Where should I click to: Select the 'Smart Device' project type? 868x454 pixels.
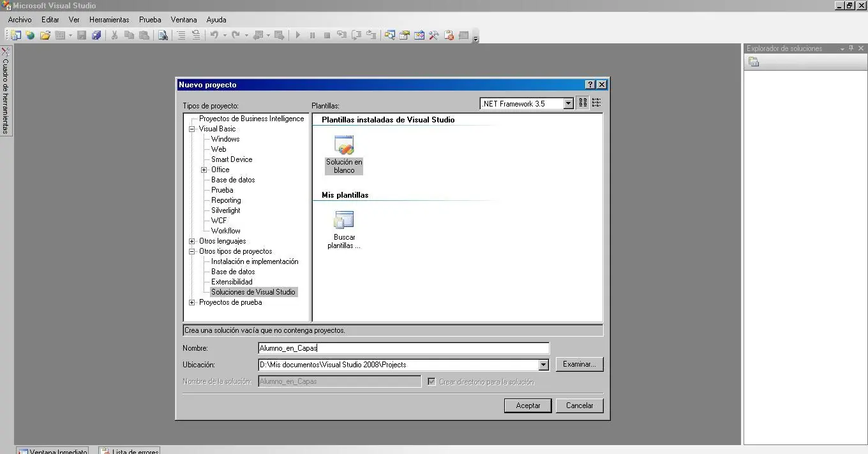232,159
